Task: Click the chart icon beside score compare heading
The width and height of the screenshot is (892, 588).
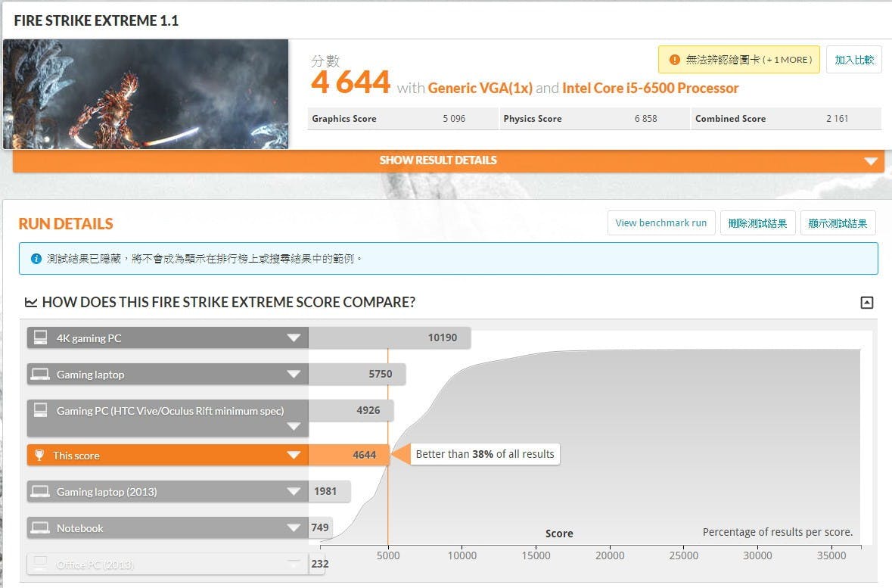Action: click(x=31, y=303)
